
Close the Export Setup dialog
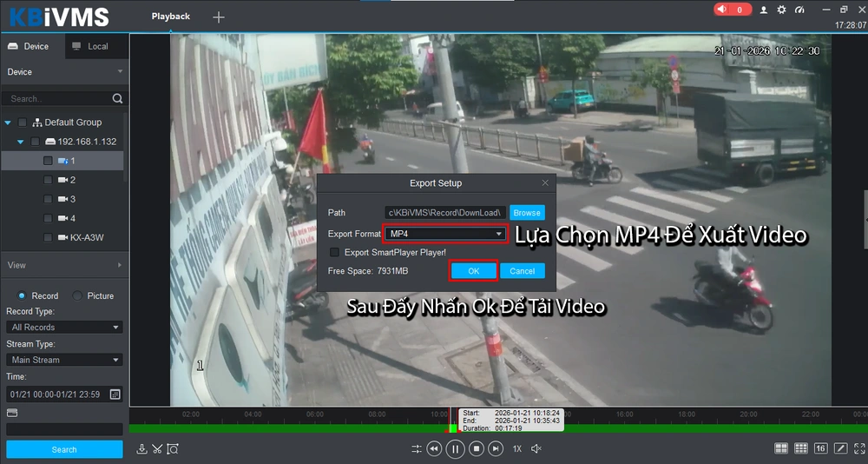545,183
